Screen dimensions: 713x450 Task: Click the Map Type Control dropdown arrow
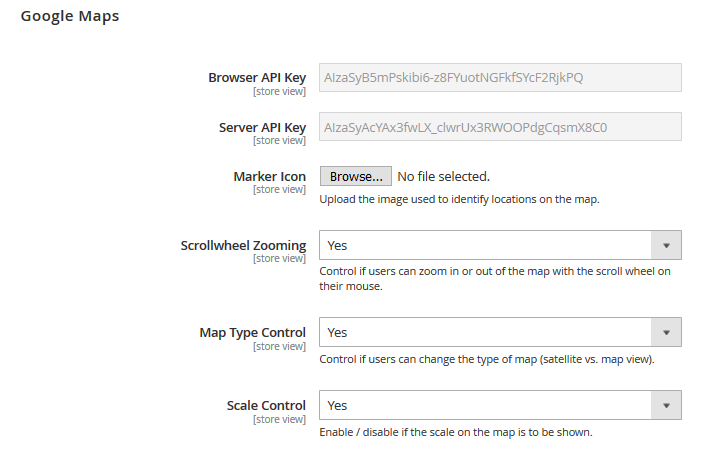point(666,332)
